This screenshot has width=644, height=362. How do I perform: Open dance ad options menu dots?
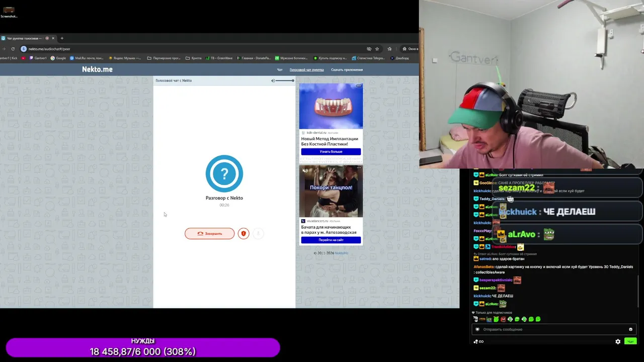pos(359,168)
